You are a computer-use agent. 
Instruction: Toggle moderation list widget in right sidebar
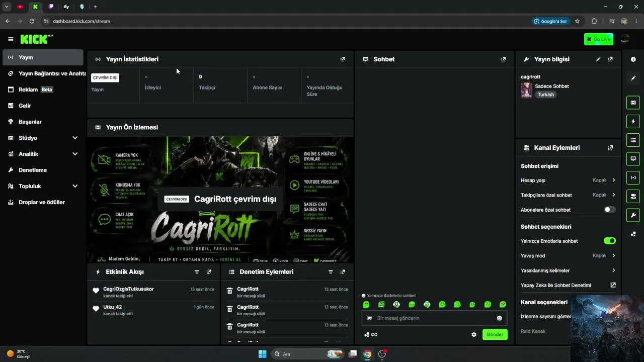(x=633, y=140)
